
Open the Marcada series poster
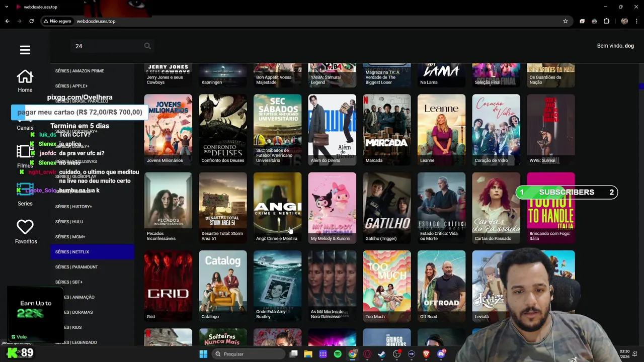coord(387,130)
